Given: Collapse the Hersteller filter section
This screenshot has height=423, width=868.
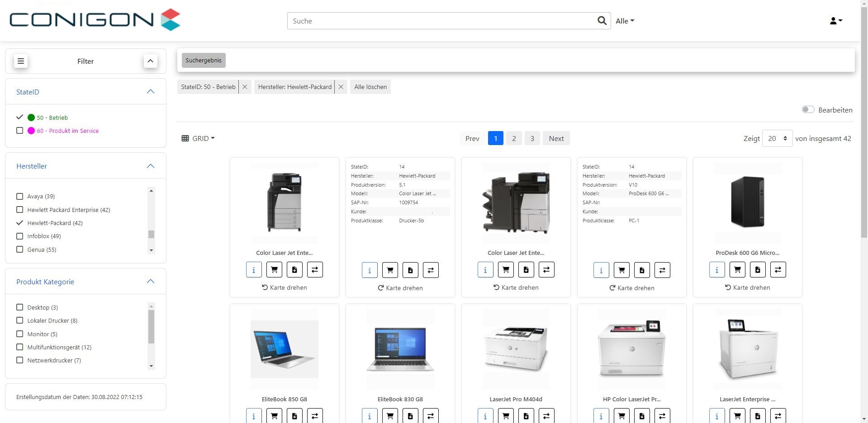Looking at the screenshot, I should click(x=151, y=166).
